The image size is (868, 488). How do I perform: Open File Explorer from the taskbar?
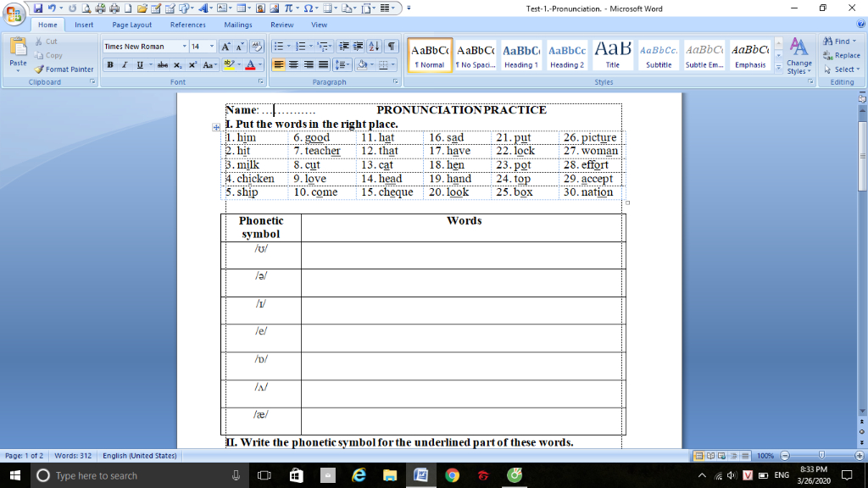point(390,475)
